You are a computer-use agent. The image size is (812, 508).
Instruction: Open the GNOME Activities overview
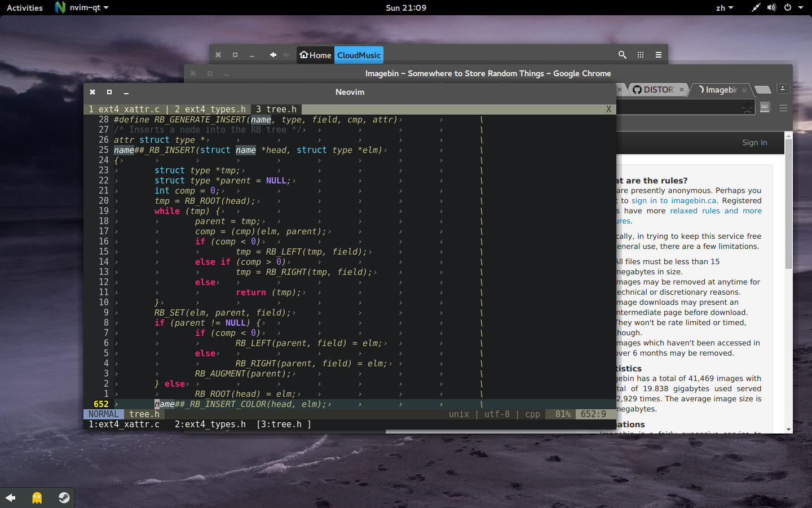click(25, 8)
